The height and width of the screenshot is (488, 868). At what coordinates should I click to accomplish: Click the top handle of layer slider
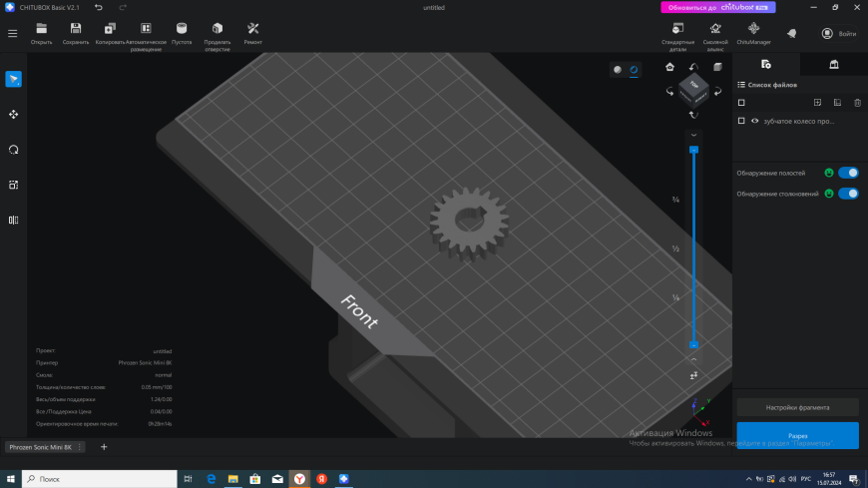pos(693,150)
